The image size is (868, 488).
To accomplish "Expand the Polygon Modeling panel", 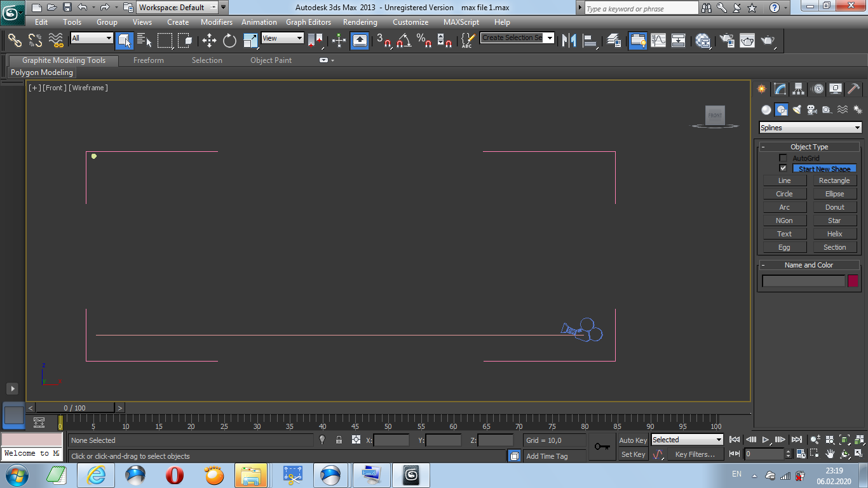I will point(42,72).
